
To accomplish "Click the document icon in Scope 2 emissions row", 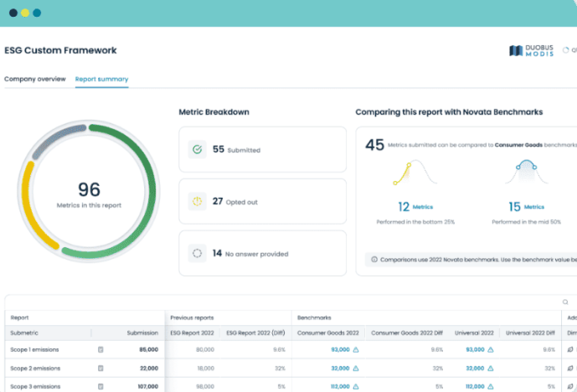I will 100,368.
